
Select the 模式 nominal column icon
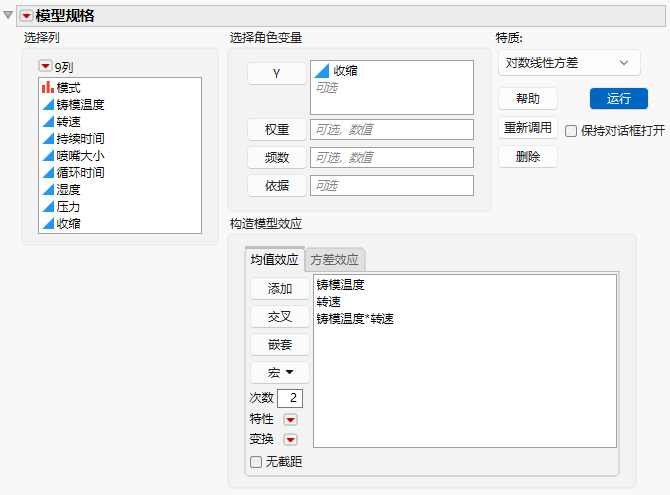(47, 87)
